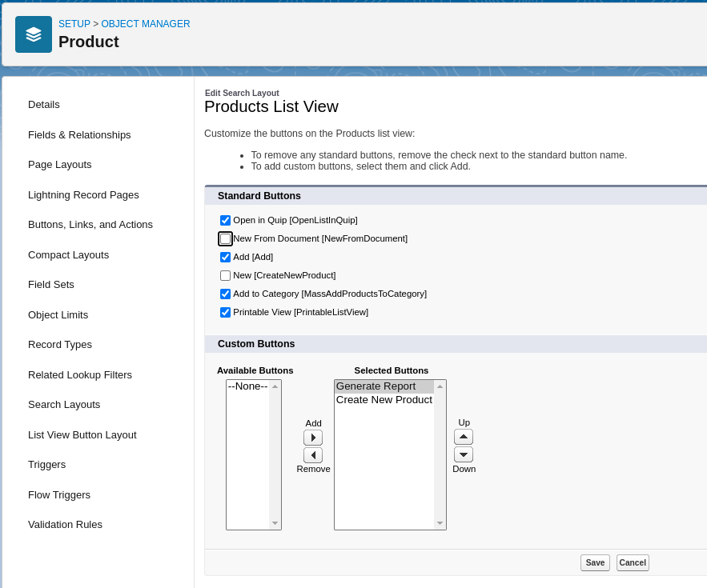
Task: Click the Up arrow to reorder selected buttons
Action: (464, 436)
